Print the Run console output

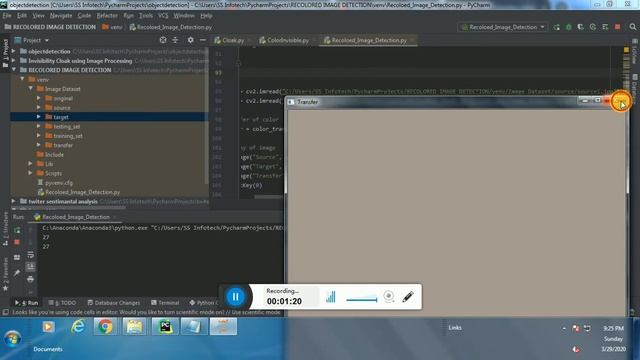[x=30, y=280]
